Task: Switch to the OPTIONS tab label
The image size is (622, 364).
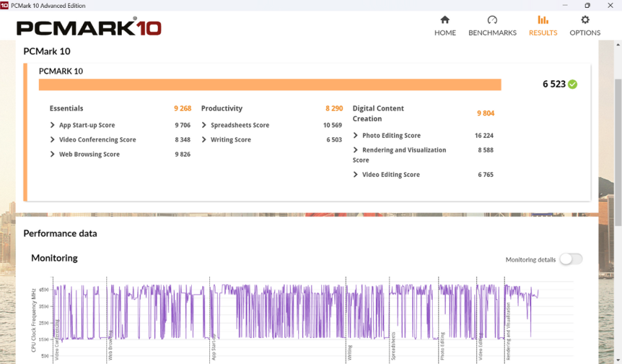Action: [585, 33]
